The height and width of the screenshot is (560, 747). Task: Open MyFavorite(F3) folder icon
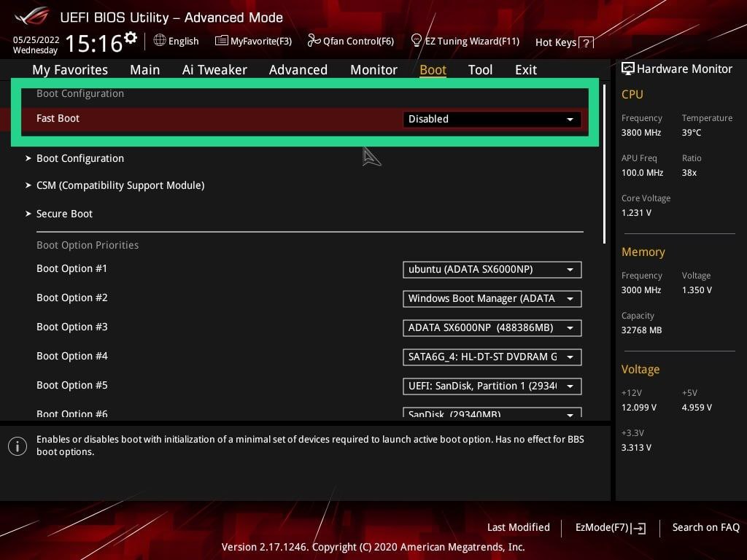click(x=221, y=41)
